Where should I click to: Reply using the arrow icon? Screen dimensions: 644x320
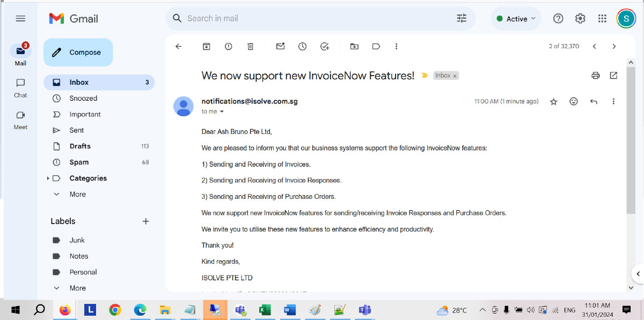point(594,101)
